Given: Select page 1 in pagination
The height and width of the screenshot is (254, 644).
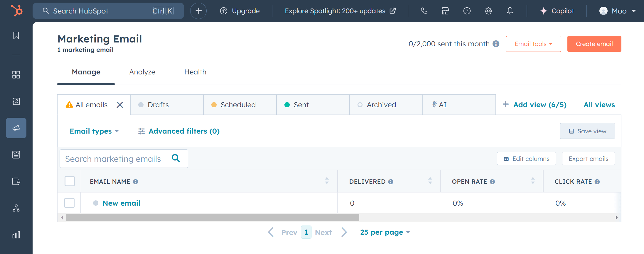Looking at the screenshot, I should (x=306, y=232).
